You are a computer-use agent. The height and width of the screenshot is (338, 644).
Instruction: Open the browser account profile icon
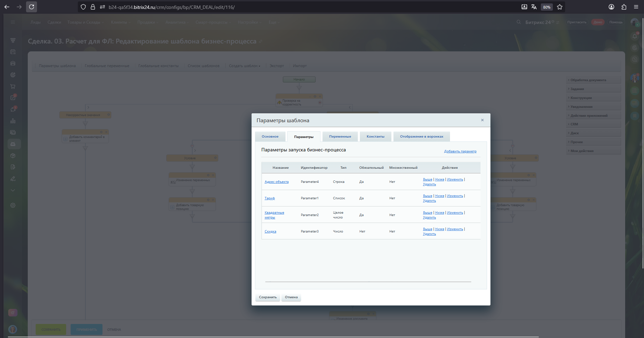click(x=611, y=7)
